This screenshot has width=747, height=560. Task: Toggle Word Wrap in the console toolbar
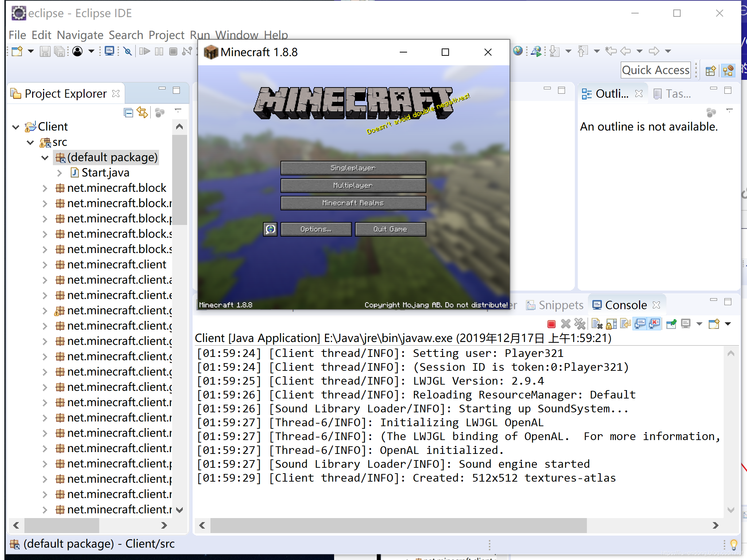click(625, 324)
